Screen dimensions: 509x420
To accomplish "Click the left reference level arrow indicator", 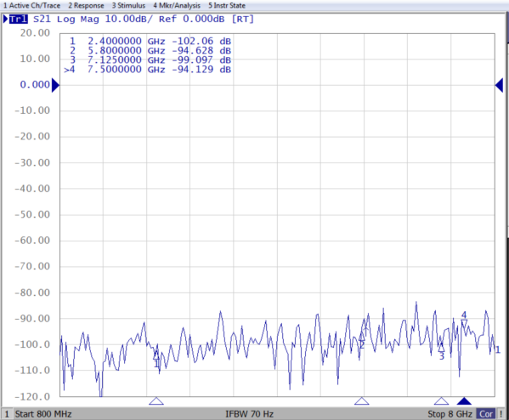I will coord(55,85).
